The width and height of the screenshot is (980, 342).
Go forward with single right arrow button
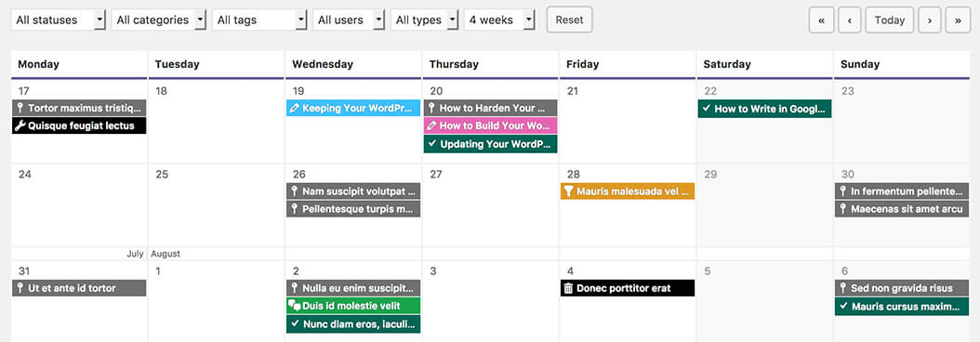click(930, 20)
